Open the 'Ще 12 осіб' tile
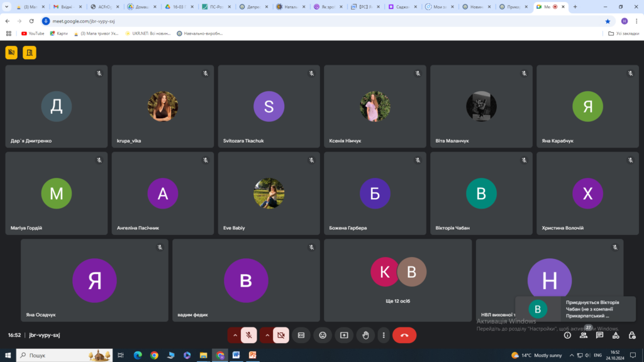The height and width of the screenshot is (362, 644). click(397, 280)
